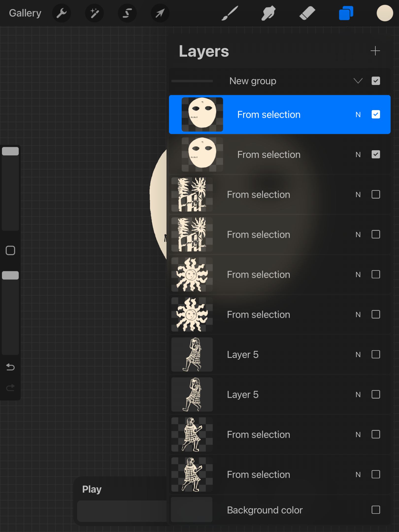Collapse the New group chevron

click(358, 81)
